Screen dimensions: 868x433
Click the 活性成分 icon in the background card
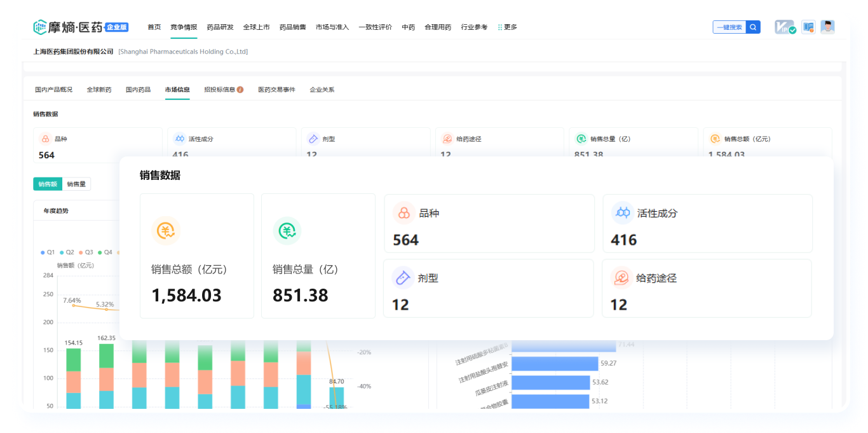(179, 139)
